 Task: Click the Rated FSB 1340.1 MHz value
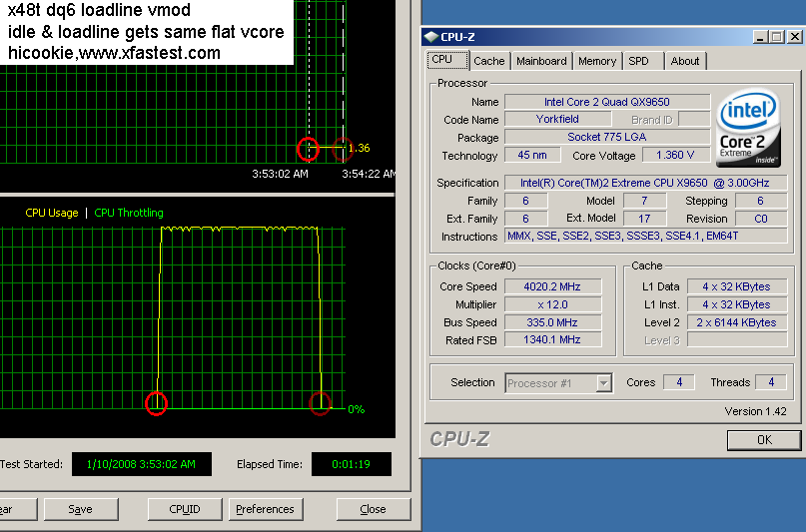[x=552, y=340]
